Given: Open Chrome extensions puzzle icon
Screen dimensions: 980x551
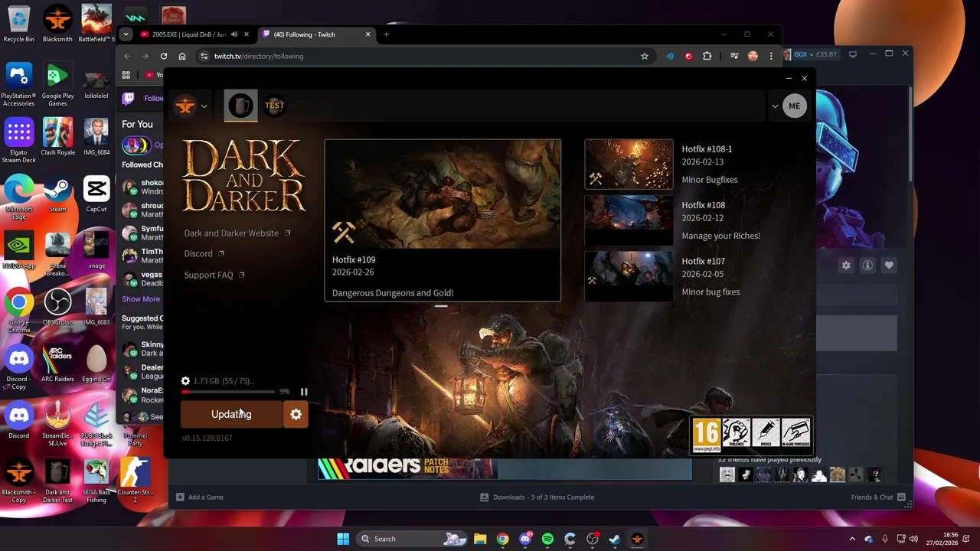Looking at the screenshot, I should coord(707,56).
